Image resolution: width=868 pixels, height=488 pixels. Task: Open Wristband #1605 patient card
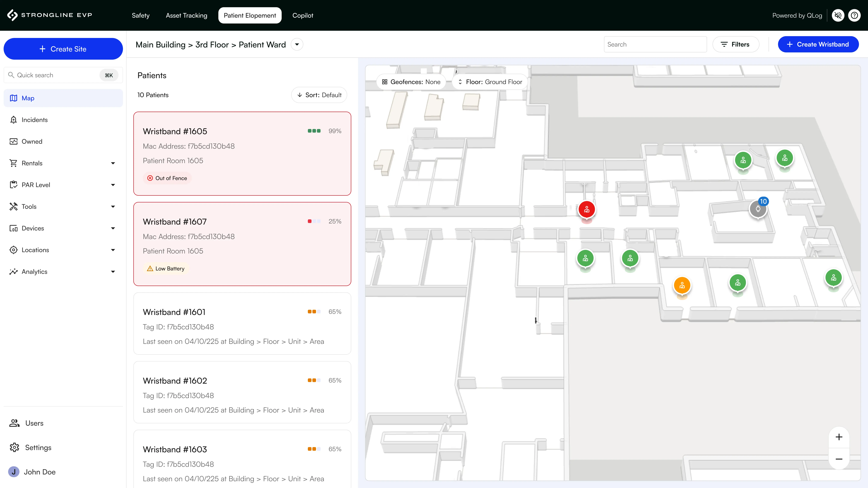242,154
